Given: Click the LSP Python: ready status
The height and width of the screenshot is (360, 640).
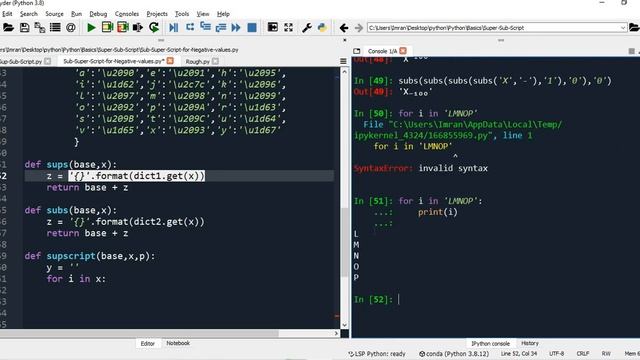Looking at the screenshot, I should [x=377, y=354].
